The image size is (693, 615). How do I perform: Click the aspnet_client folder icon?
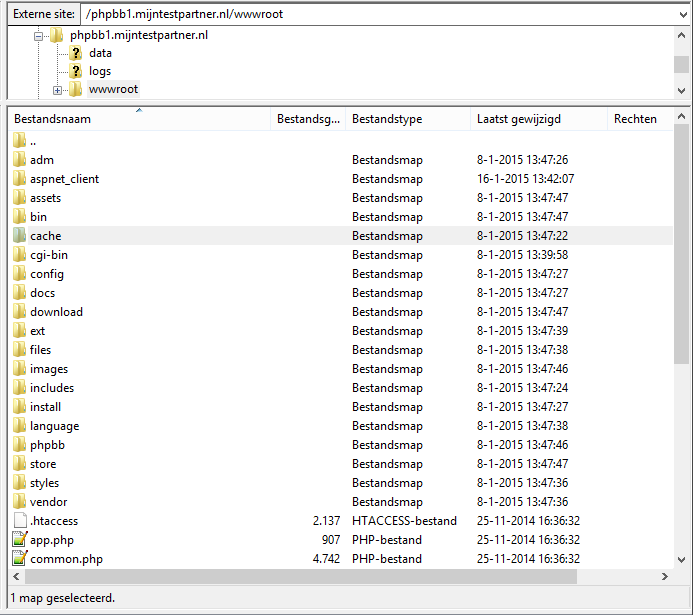click(x=19, y=178)
